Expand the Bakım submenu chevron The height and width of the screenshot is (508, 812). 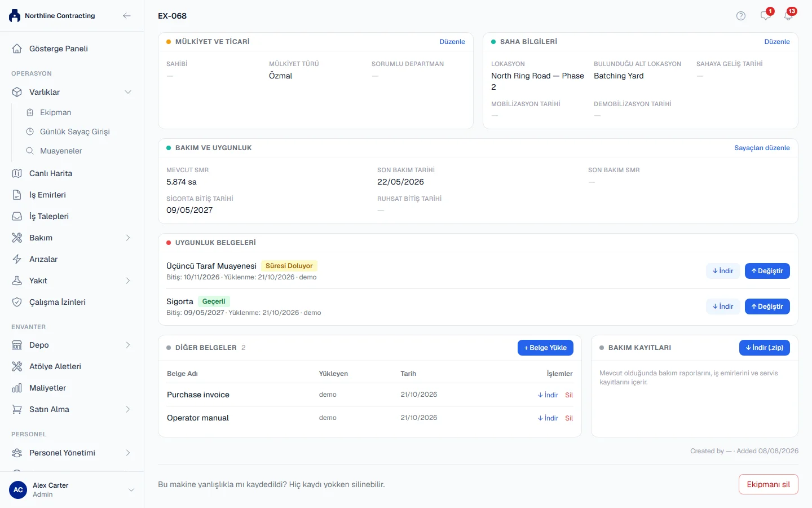tap(128, 238)
